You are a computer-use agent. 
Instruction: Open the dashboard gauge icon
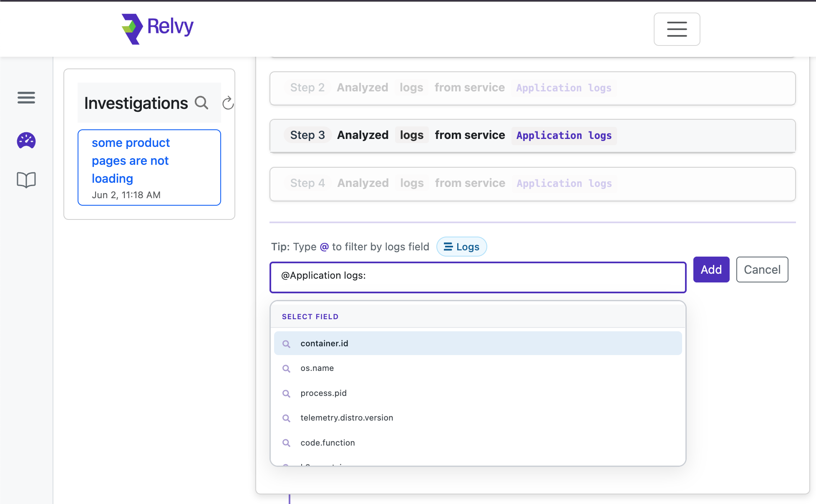coord(26,141)
